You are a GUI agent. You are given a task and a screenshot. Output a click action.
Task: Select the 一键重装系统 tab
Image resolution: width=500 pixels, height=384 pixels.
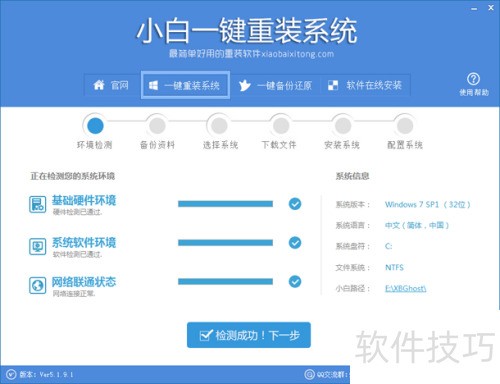pos(185,85)
